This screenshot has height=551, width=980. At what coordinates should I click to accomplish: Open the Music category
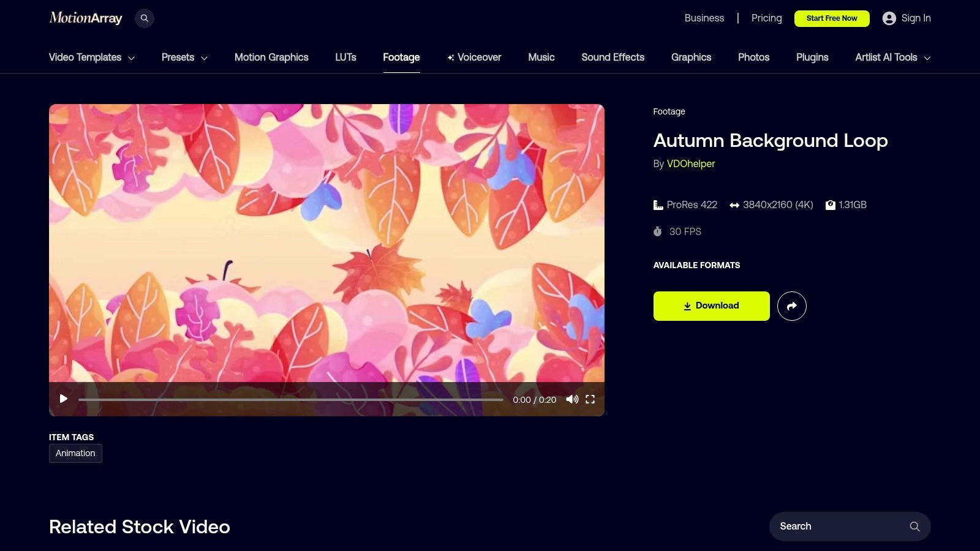pyautogui.click(x=541, y=57)
